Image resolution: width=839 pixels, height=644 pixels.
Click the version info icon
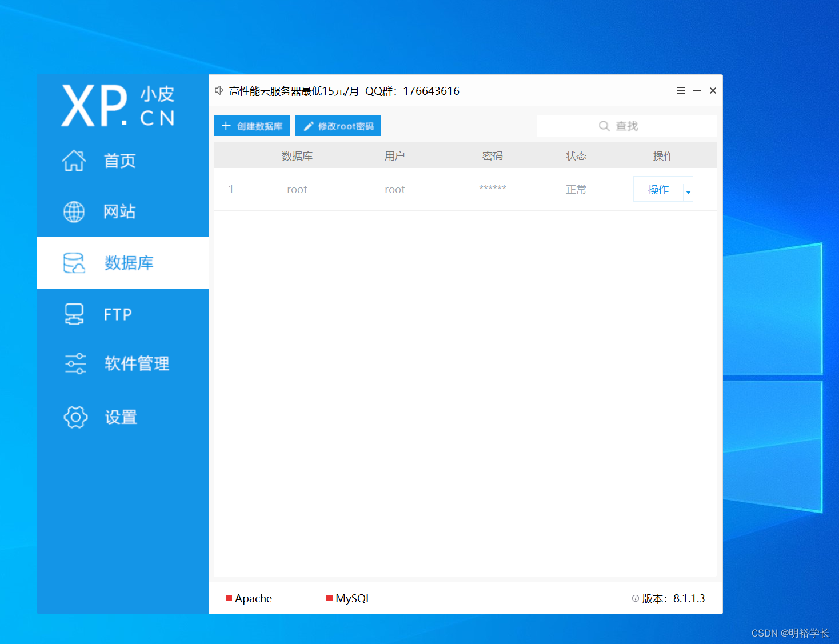click(x=636, y=598)
